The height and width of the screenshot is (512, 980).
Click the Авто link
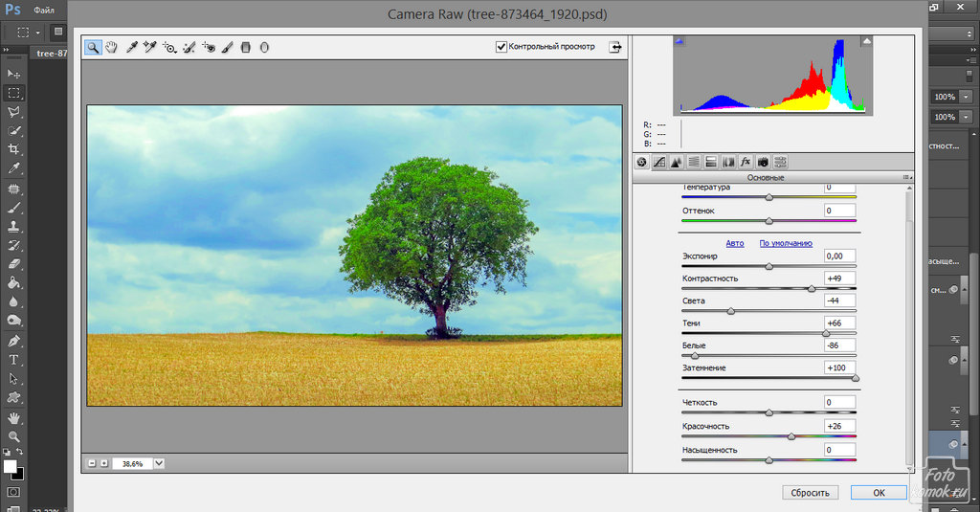(x=734, y=243)
